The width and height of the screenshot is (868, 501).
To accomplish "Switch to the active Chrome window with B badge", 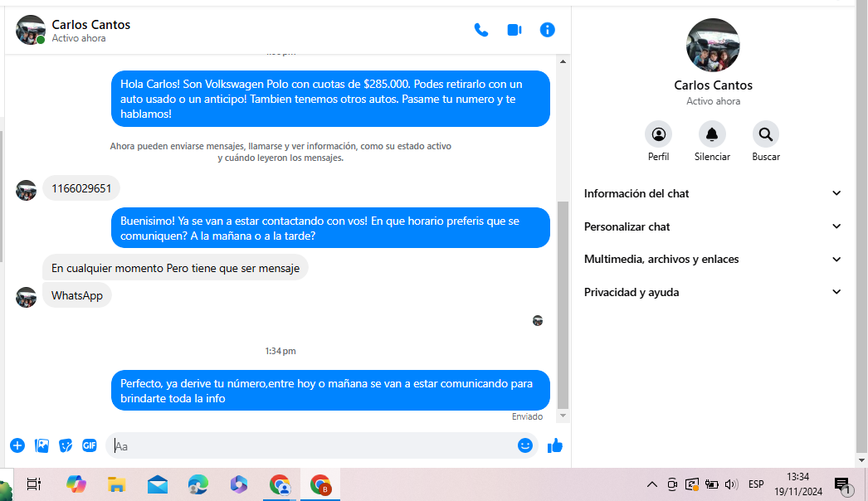I will (x=320, y=484).
